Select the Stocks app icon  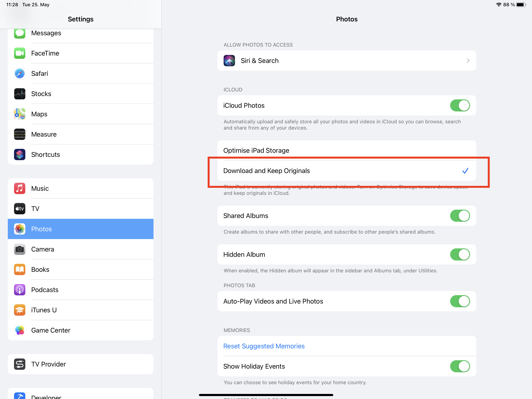[19, 94]
